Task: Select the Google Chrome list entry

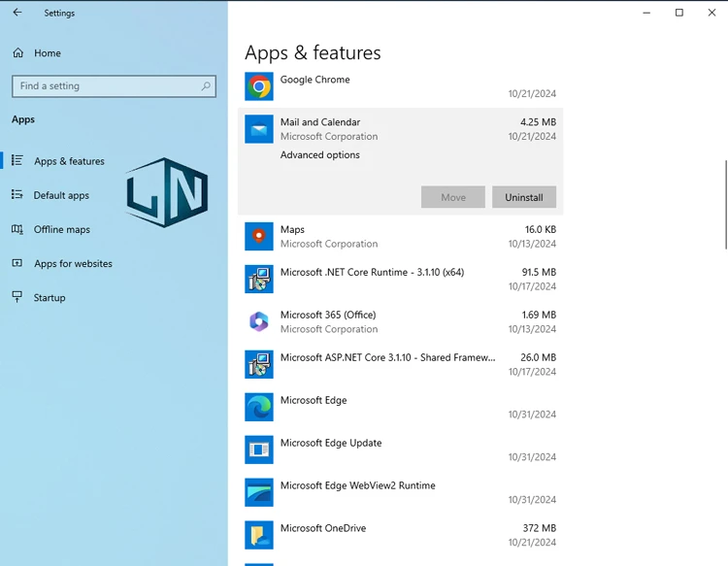Action: 400,86
